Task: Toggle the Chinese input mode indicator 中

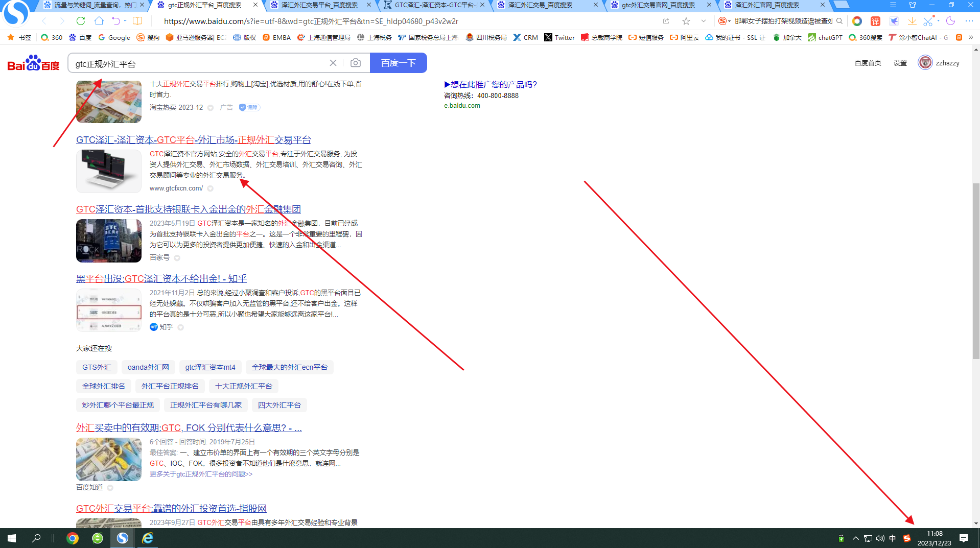Action: point(893,538)
